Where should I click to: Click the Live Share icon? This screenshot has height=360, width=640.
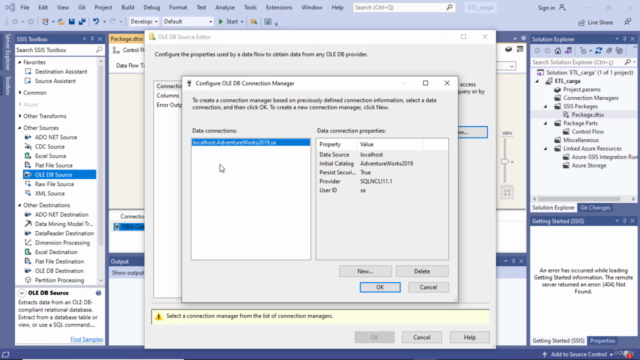(x=581, y=22)
